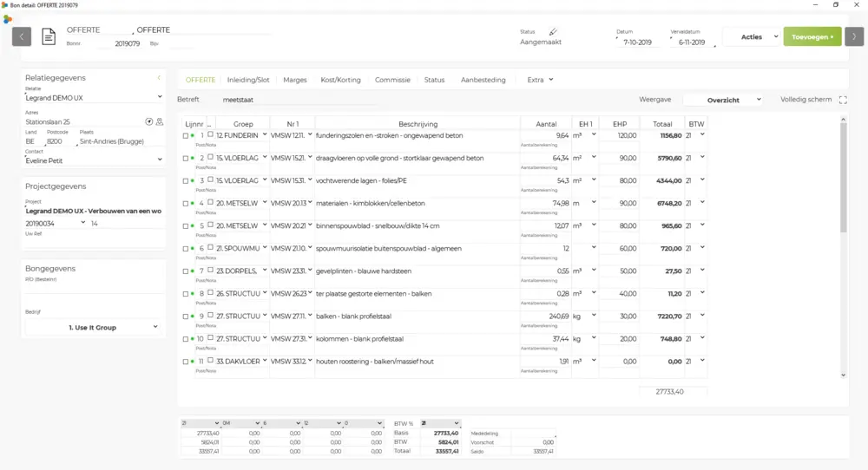Open the Acties dropdown
Screen dimensions: 868x470
point(751,36)
